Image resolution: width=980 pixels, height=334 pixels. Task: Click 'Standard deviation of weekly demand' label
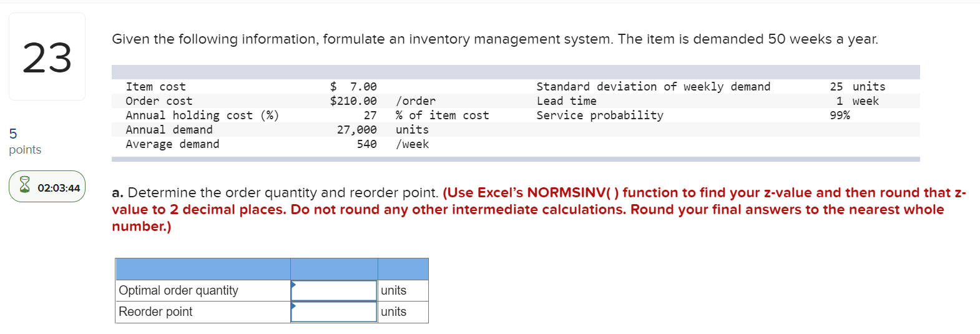point(654,87)
